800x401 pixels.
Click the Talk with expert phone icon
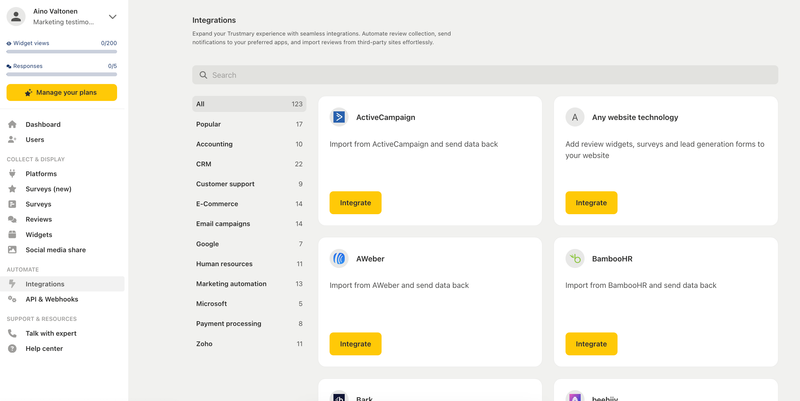(x=12, y=334)
